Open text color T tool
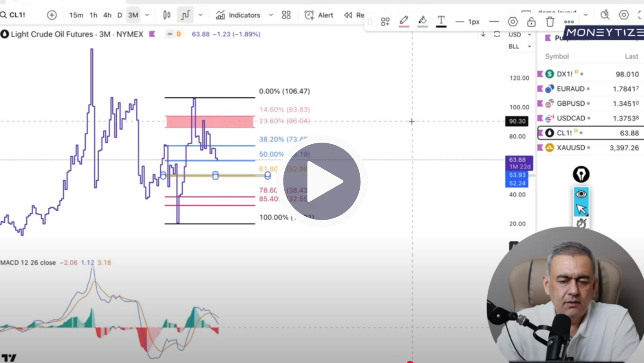Screen dimensions: 644x363 coord(441,21)
